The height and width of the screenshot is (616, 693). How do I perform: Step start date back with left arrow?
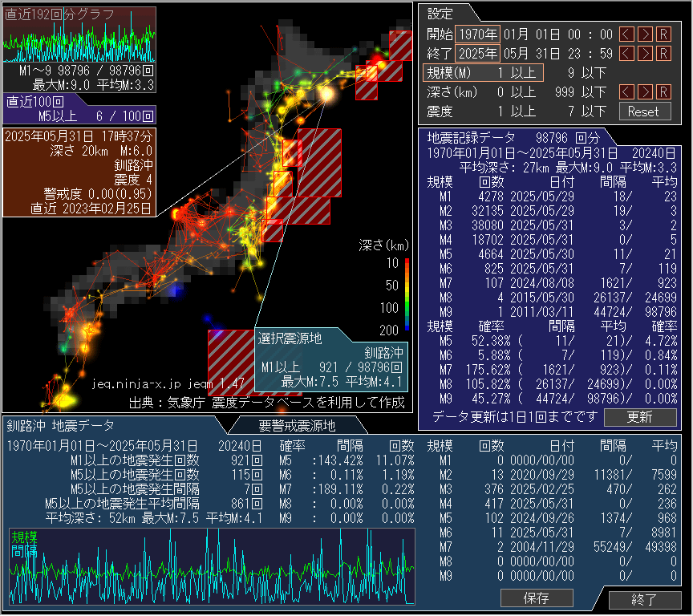pyautogui.click(x=626, y=34)
